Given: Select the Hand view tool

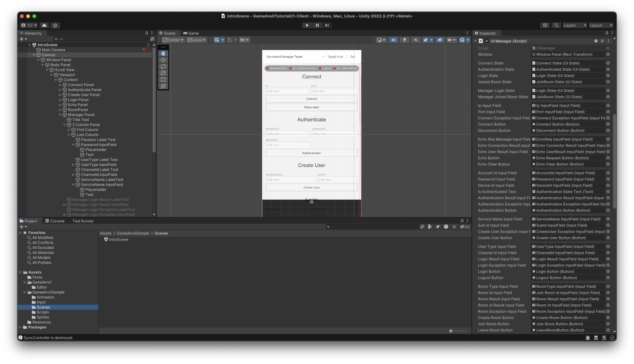Looking at the screenshot, I should point(163,53).
